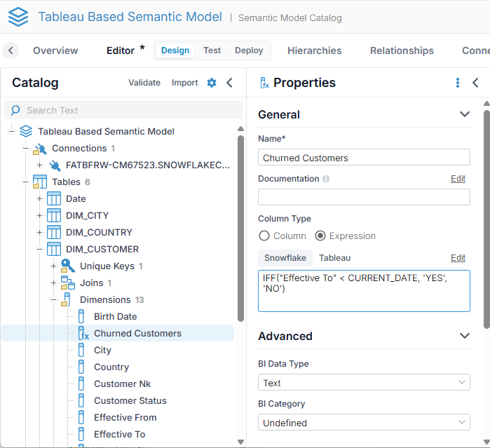Image resolution: width=490 pixels, height=448 pixels.
Task: Click the DIM_CITY table icon
Action: point(54,215)
